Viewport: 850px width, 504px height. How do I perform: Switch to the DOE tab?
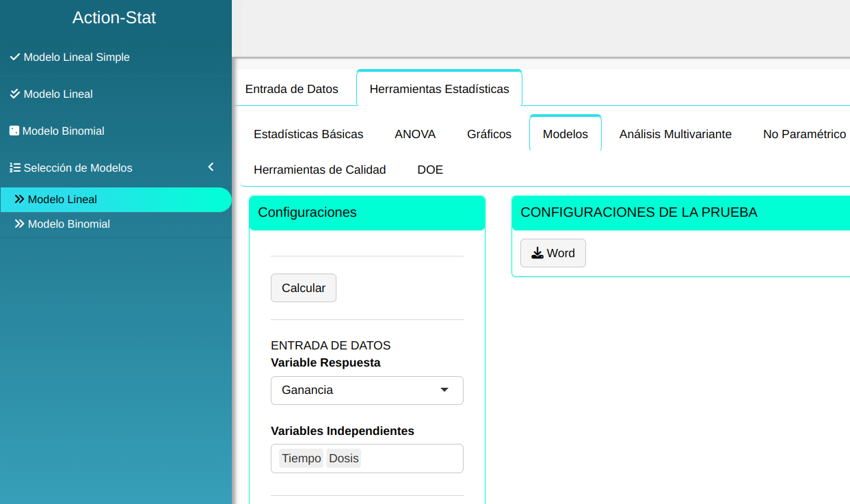click(x=430, y=170)
